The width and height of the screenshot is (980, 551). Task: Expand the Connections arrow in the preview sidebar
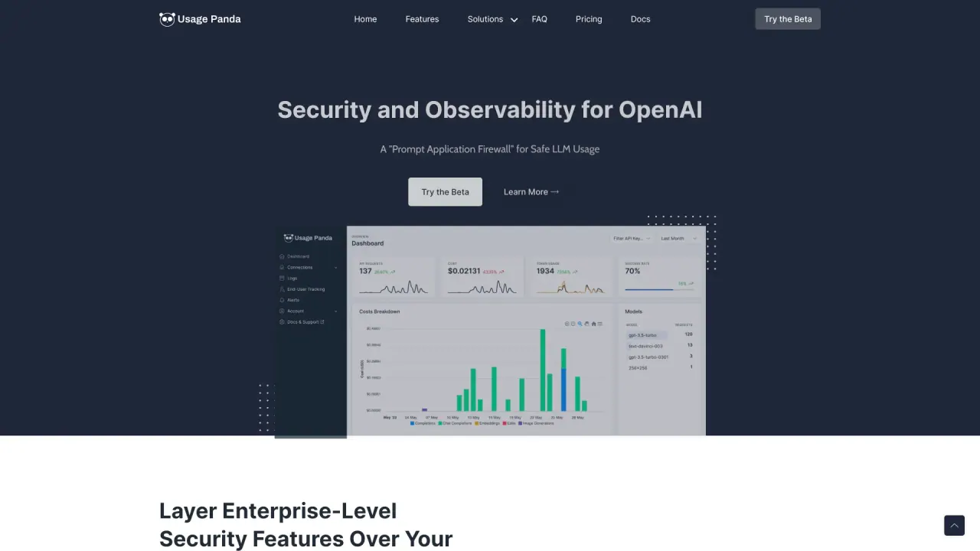pos(336,268)
